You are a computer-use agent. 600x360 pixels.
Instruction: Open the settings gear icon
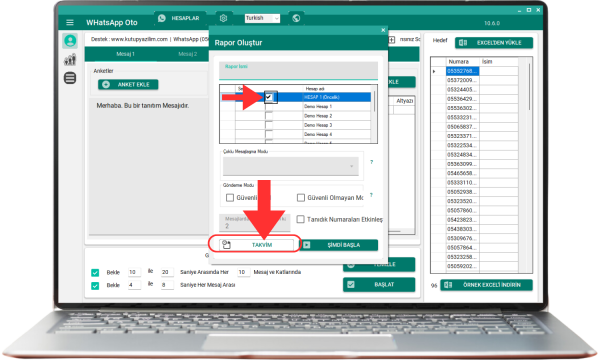click(223, 18)
